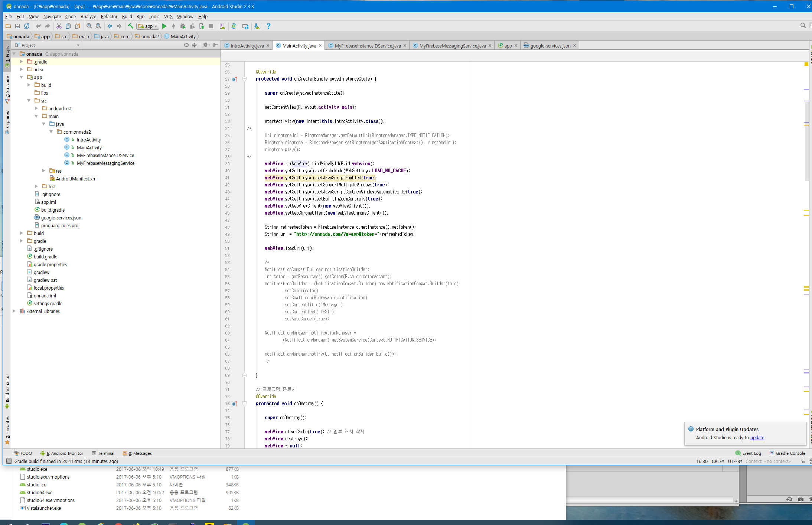Click the green Run app button
812x525 pixels.
click(164, 26)
